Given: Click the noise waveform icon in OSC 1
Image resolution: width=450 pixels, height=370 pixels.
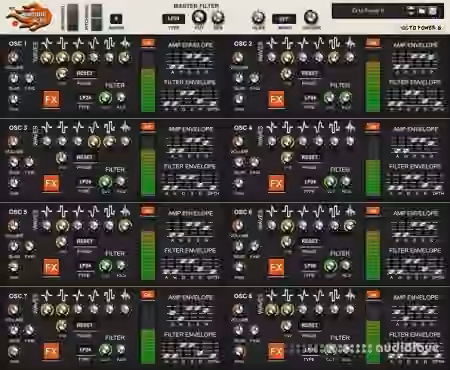Looking at the screenshot, I should point(125,43).
